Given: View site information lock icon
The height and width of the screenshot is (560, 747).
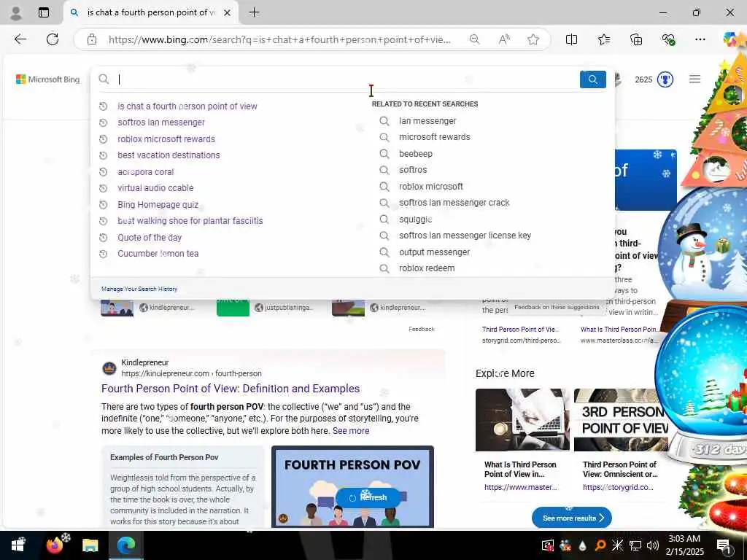Looking at the screenshot, I should click(92, 39).
